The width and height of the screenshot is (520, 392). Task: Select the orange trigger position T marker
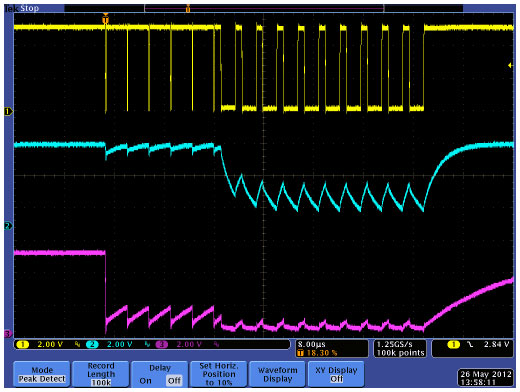pyautogui.click(x=105, y=19)
